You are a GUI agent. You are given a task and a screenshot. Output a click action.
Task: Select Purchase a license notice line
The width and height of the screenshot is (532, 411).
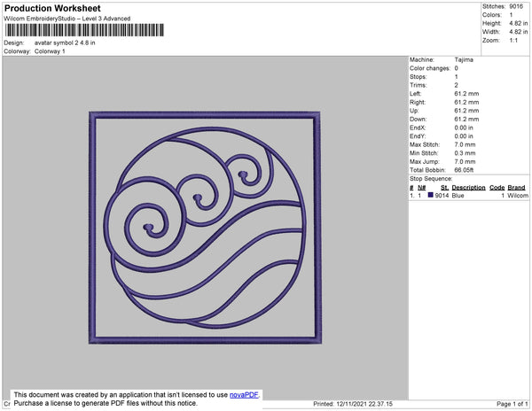pyautogui.click(x=106, y=403)
